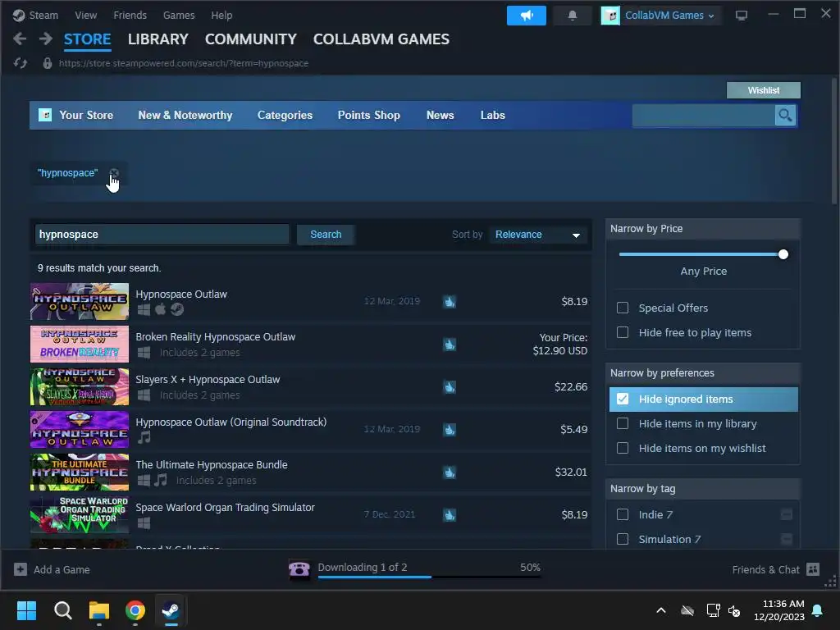Image resolution: width=840 pixels, height=630 pixels.
Task: Open Your Store menu
Action: (x=86, y=115)
